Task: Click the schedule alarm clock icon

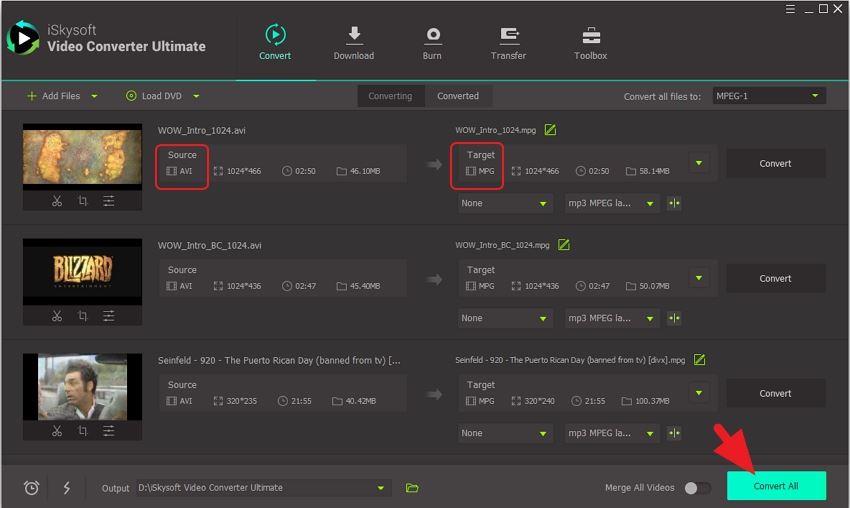Action: pos(31,488)
